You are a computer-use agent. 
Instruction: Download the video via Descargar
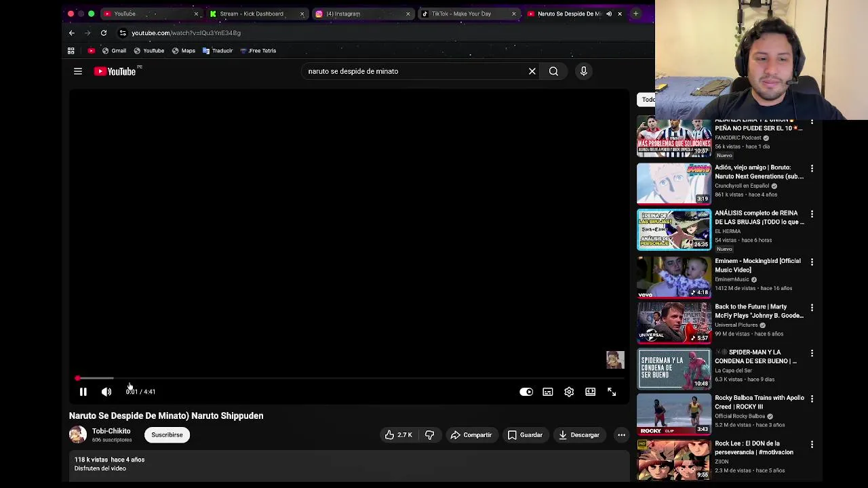click(x=579, y=435)
